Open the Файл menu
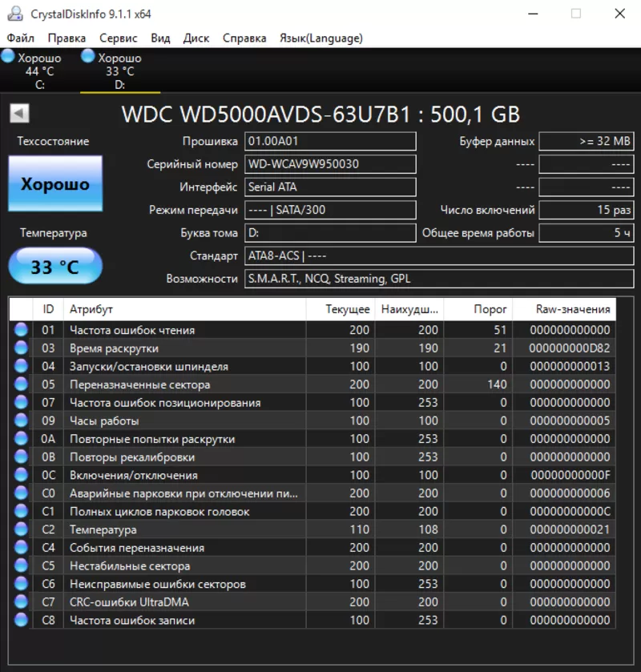 pos(20,38)
